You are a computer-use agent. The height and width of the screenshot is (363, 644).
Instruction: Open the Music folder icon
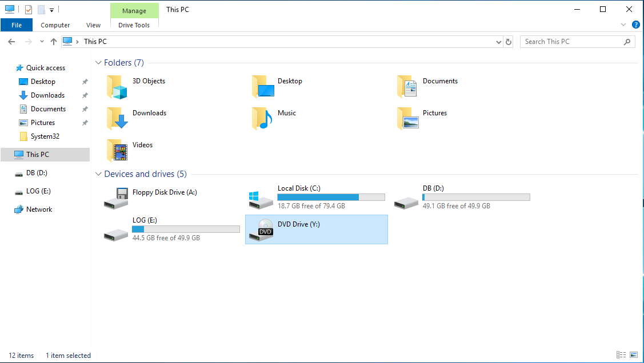pos(262,119)
